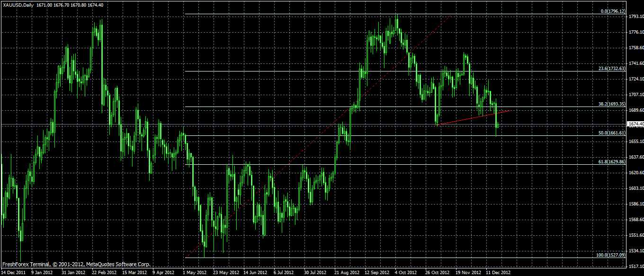
Task: Click the 22 Feb 2012 date label
Action: pos(105,273)
